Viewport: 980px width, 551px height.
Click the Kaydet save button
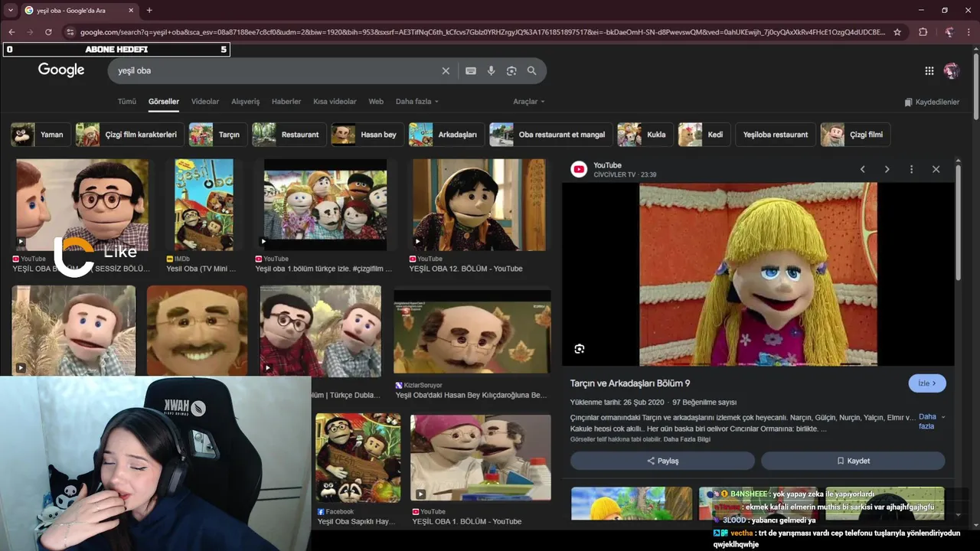click(x=853, y=461)
